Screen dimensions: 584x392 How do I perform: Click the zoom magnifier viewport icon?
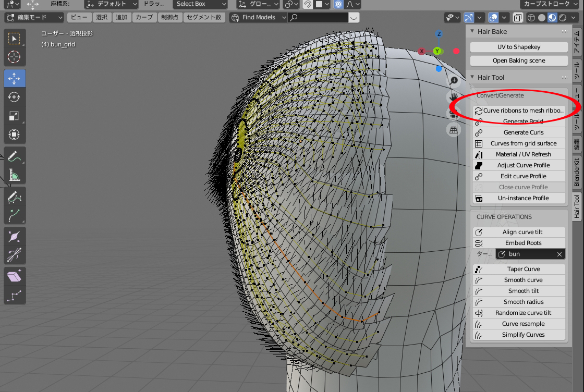point(454,80)
